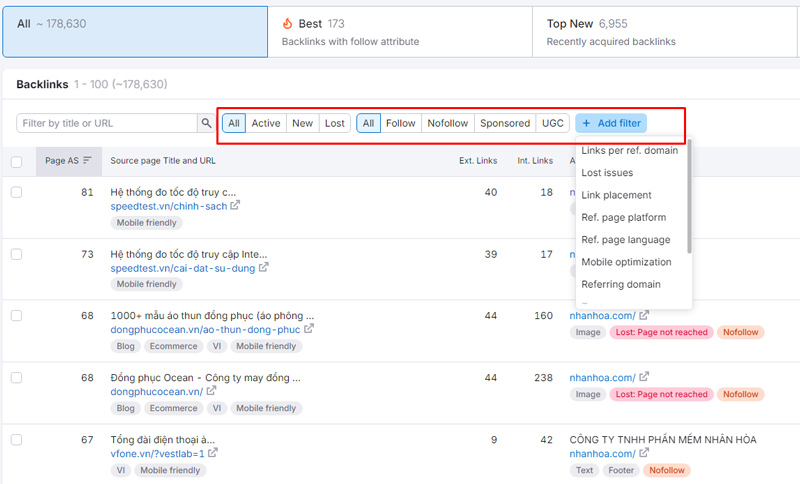Click Text tag in the Page AS 67 row
The height and width of the screenshot is (484, 800).
point(585,470)
